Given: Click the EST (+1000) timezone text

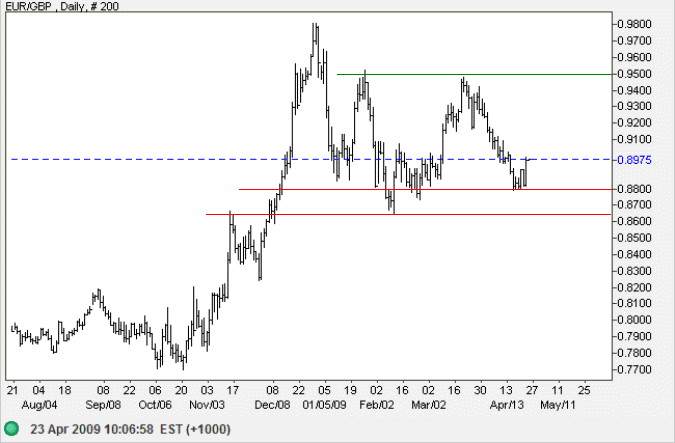Looking at the screenshot, I should pos(195,429).
